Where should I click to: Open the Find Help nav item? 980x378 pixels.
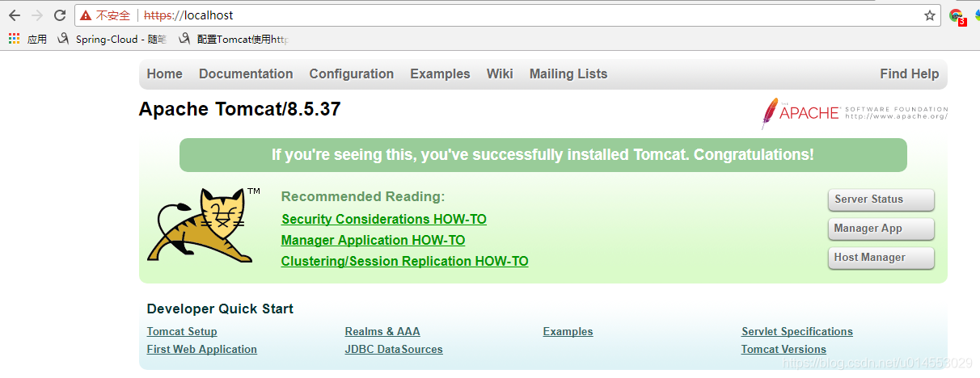(x=910, y=73)
